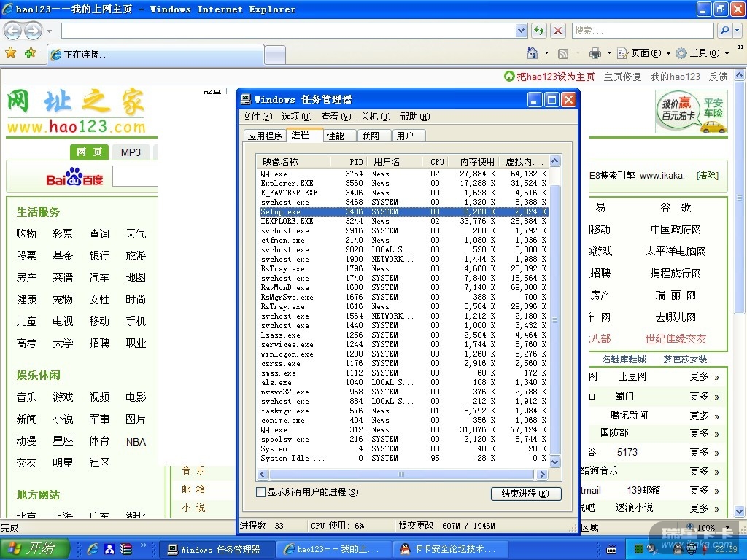Click process list scroll-down arrow

(x=554, y=462)
